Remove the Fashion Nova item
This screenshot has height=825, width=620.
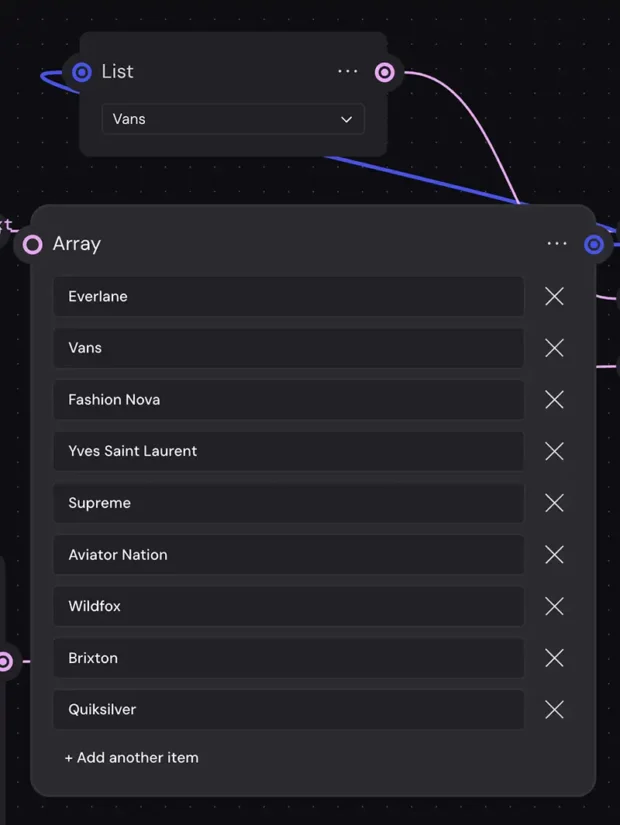[x=554, y=400]
